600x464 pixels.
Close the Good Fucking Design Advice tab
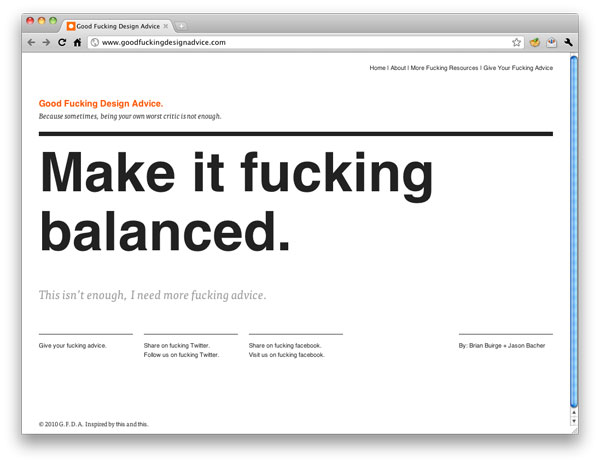166,26
